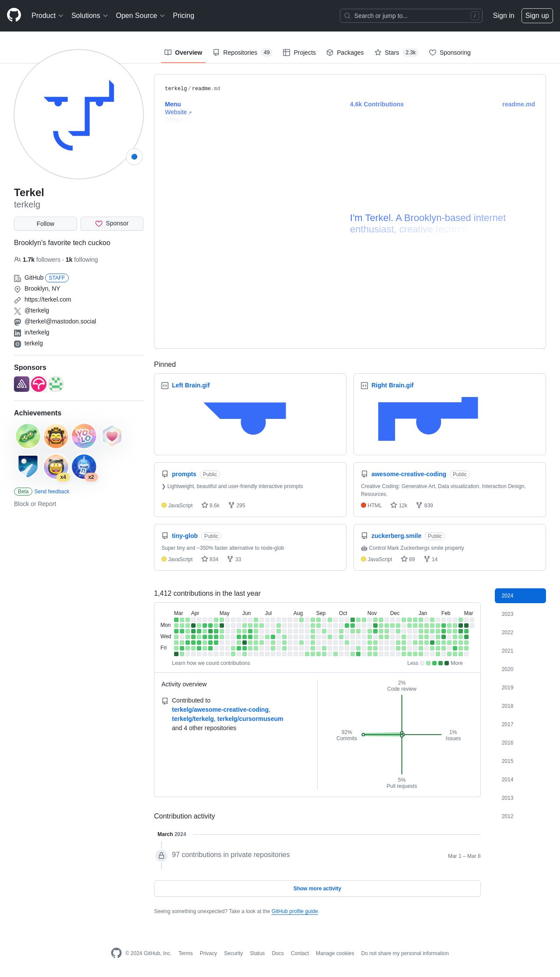Open the Left Brain.gif pinned gist
Image resolution: width=560 pixels, height=977 pixels.
tap(191, 385)
